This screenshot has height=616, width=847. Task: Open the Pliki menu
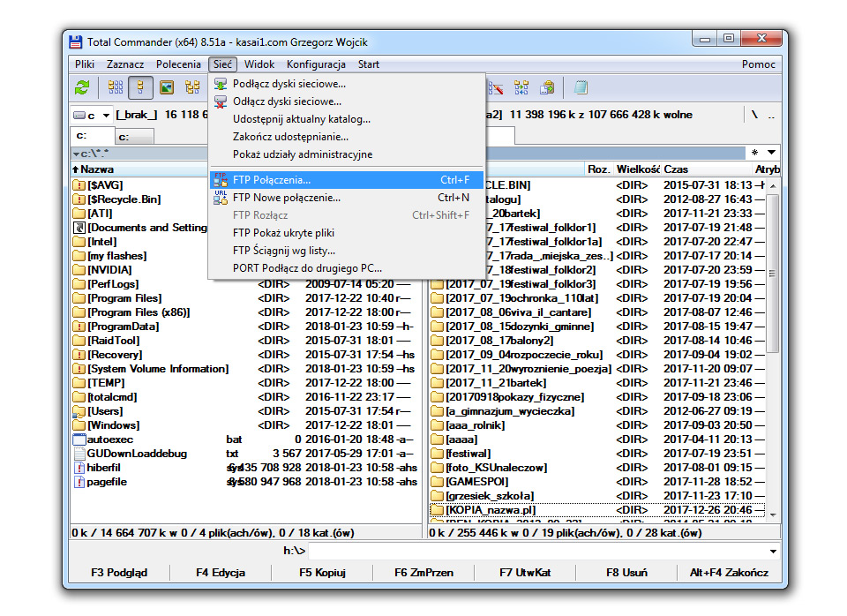pyautogui.click(x=85, y=64)
